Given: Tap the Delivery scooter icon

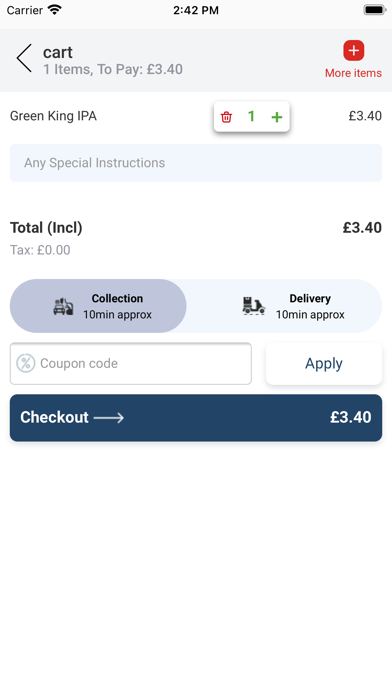Looking at the screenshot, I should 253,306.
